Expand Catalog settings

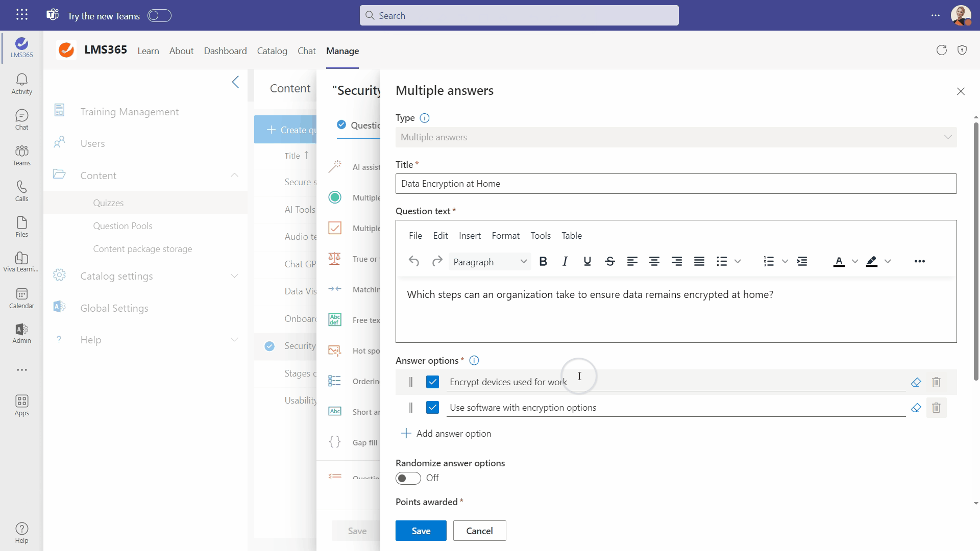[x=234, y=276]
